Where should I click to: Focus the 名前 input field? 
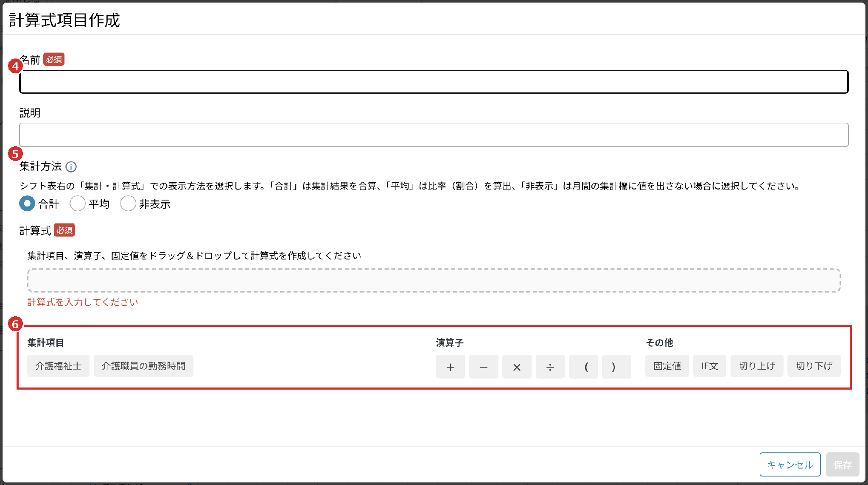pos(434,82)
